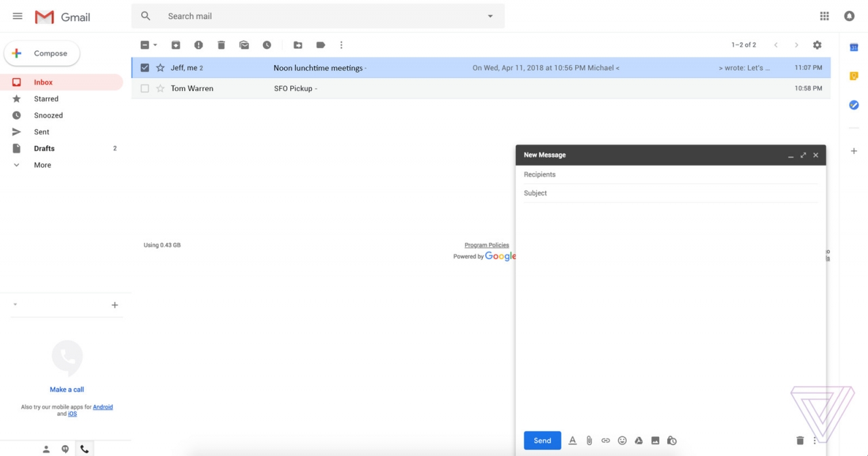Image resolution: width=868 pixels, height=456 pixels.
Task: Archive the selected conversation
Action: pos(176,45)
